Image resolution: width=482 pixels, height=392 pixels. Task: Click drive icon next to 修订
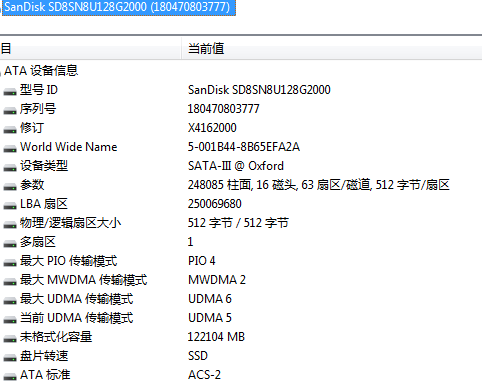click(x=10, y=129)
